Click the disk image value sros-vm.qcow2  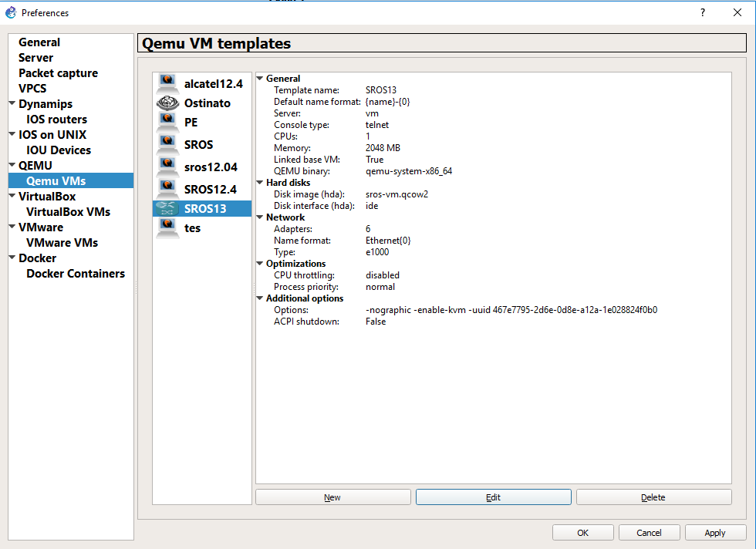(397, 194)
